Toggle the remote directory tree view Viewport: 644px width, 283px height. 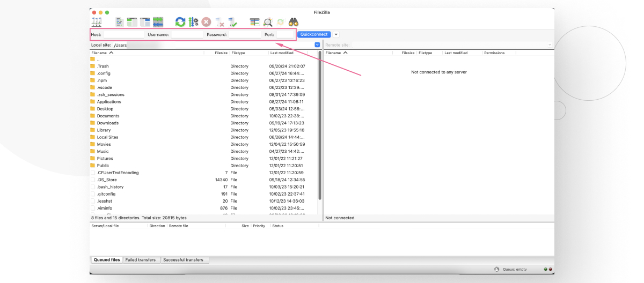point(145,22)
